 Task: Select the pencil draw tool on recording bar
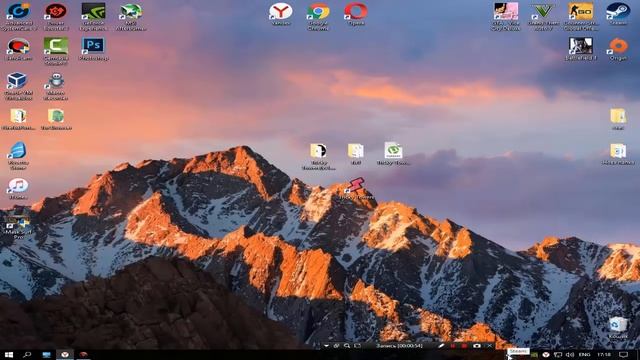(441, 346)
